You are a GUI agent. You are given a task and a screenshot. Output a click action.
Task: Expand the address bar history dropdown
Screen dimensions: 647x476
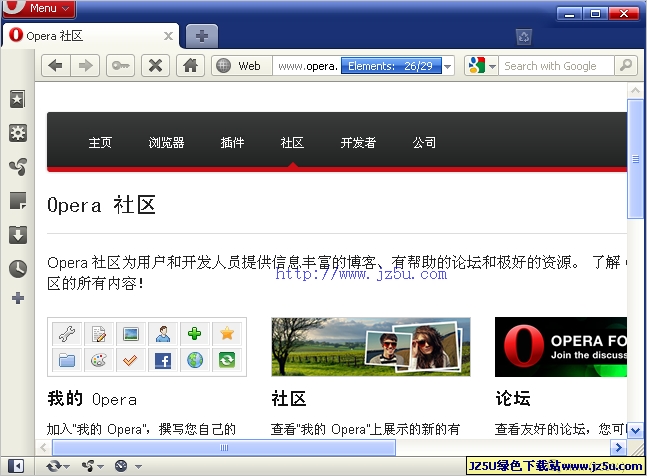tap(448, 66)
